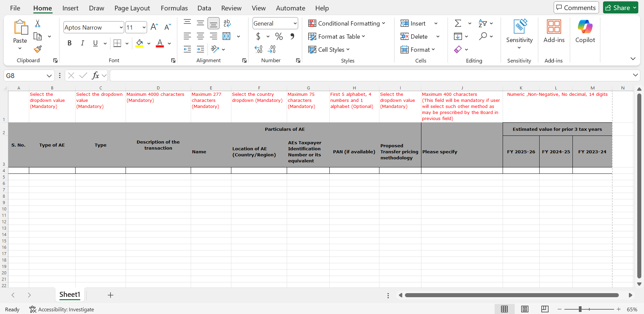644x314 pixels.
Task: Add a new sheet with plus button
Action: click(x=110, y=295)
